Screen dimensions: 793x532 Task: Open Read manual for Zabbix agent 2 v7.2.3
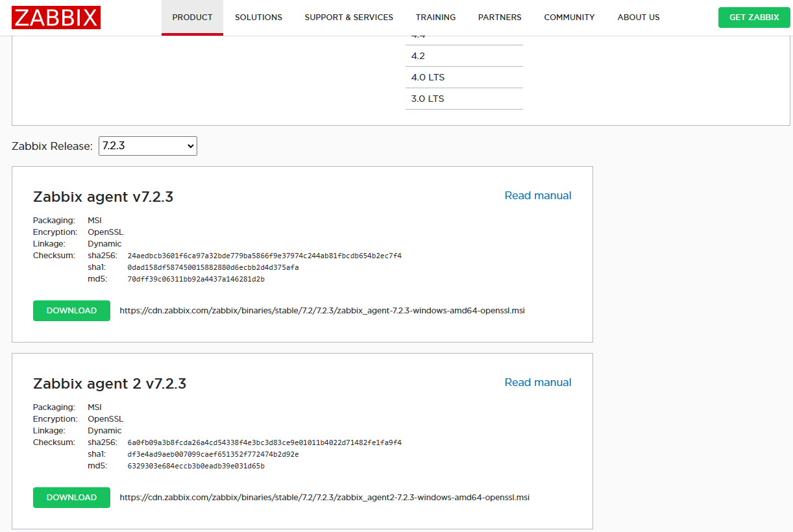click(x=538, y=382)
